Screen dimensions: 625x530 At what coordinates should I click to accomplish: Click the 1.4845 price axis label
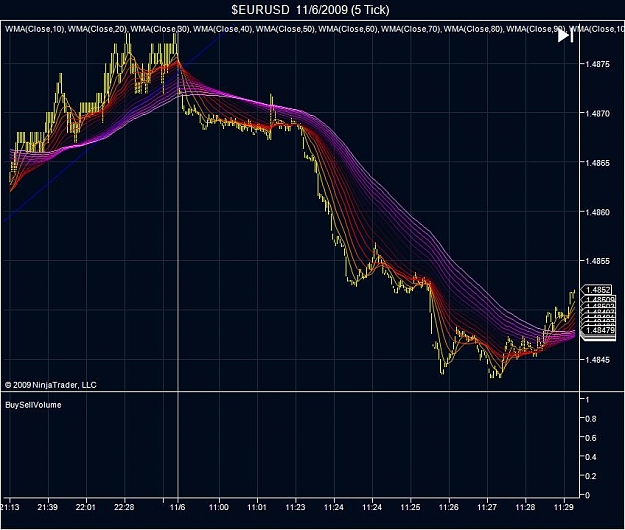pyautogui.click(x=597, y=360)
